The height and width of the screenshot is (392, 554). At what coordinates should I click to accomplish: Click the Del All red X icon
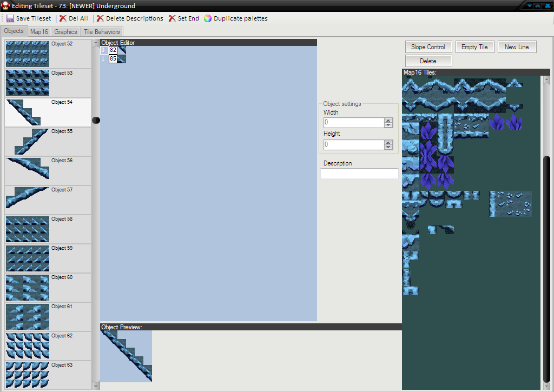coord(63,18)
